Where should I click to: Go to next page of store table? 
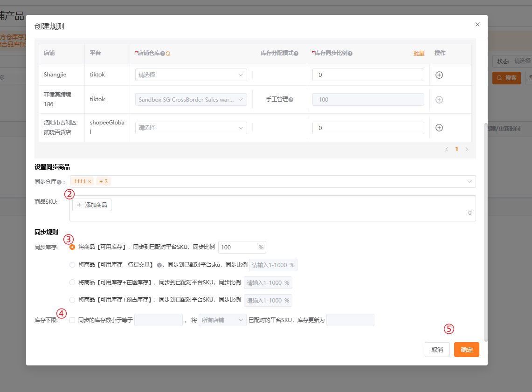(x=467, y=149)
